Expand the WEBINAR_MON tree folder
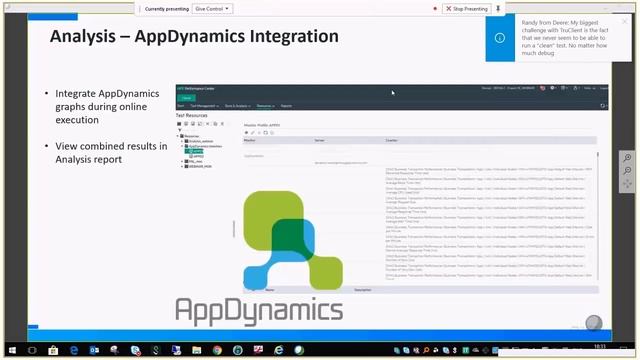 182,167
